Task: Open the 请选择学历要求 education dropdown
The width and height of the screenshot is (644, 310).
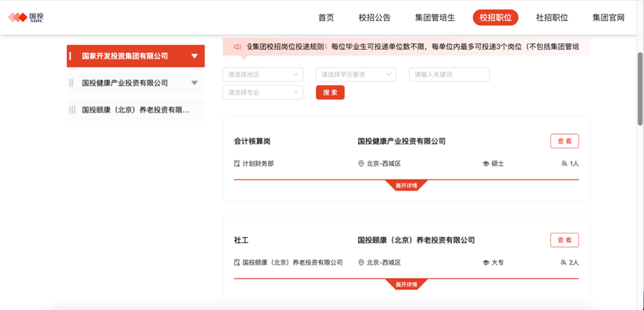Action: [356, 75]
